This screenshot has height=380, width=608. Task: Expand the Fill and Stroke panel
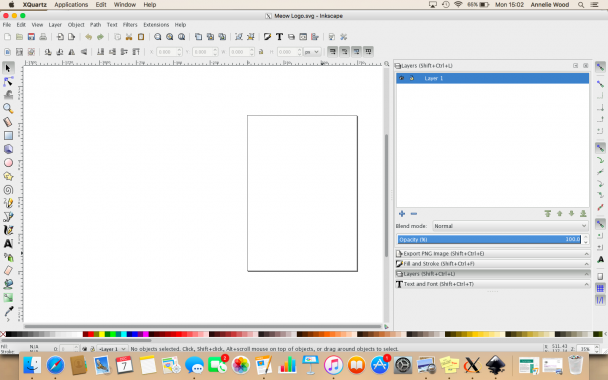(492, 264)
